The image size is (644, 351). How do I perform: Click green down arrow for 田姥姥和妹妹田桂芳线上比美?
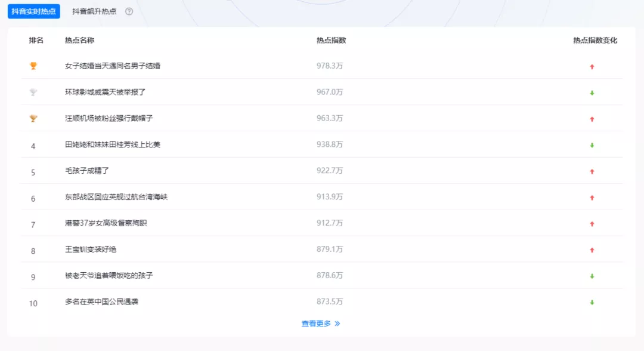(x=592, y=145)
